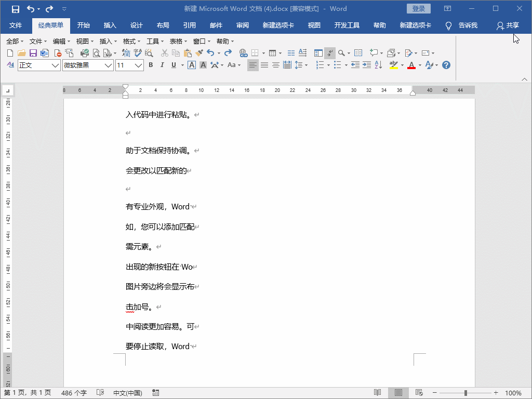Apply red font color button
This screenshot has height=399, width=532.
point(411,65)
